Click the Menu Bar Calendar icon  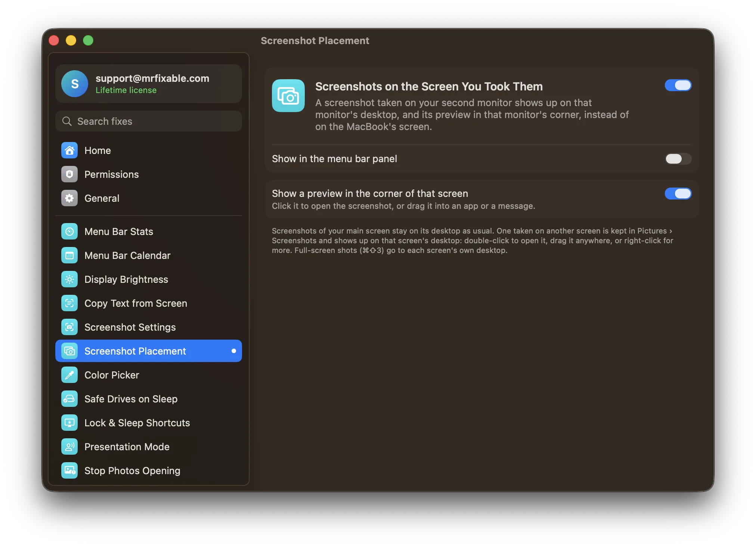coord(69,256)
